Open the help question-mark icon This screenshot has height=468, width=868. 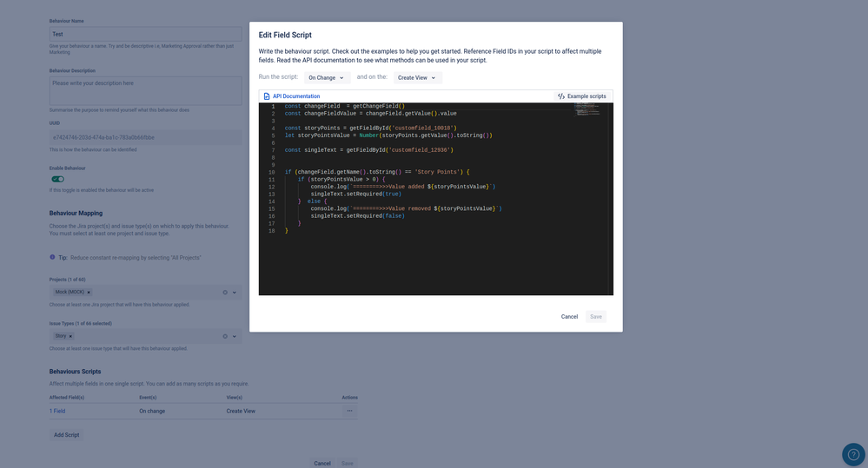(x=853, y=454)
